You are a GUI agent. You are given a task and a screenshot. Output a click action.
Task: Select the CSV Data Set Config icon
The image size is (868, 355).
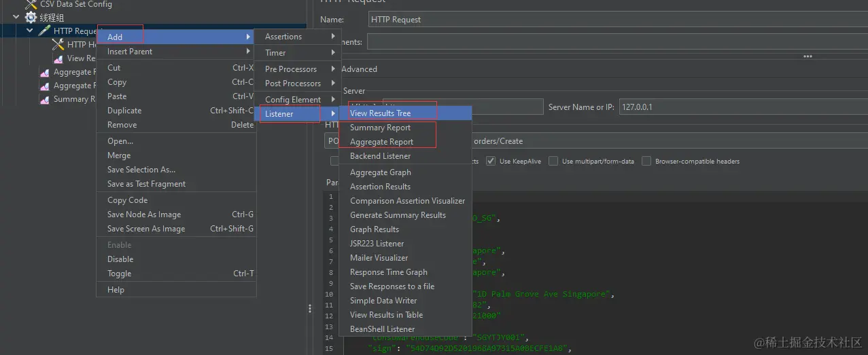[x=31, y=4]
